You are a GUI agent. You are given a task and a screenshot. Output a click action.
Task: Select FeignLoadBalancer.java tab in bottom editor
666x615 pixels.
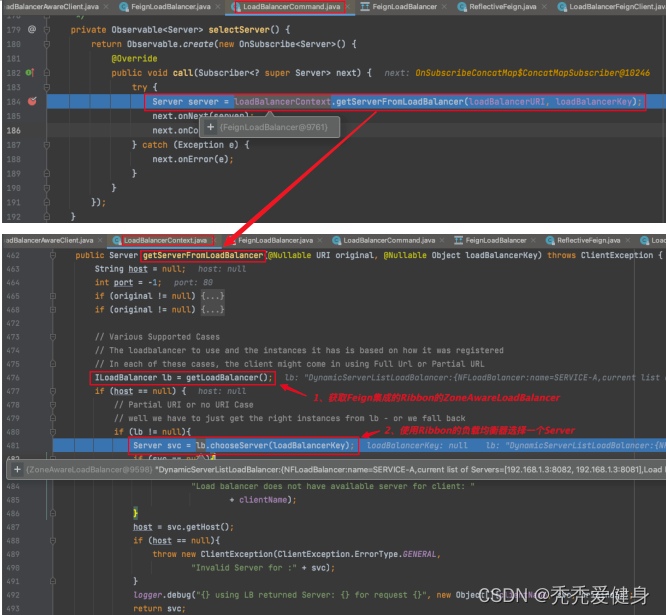(x=275, y=240)
